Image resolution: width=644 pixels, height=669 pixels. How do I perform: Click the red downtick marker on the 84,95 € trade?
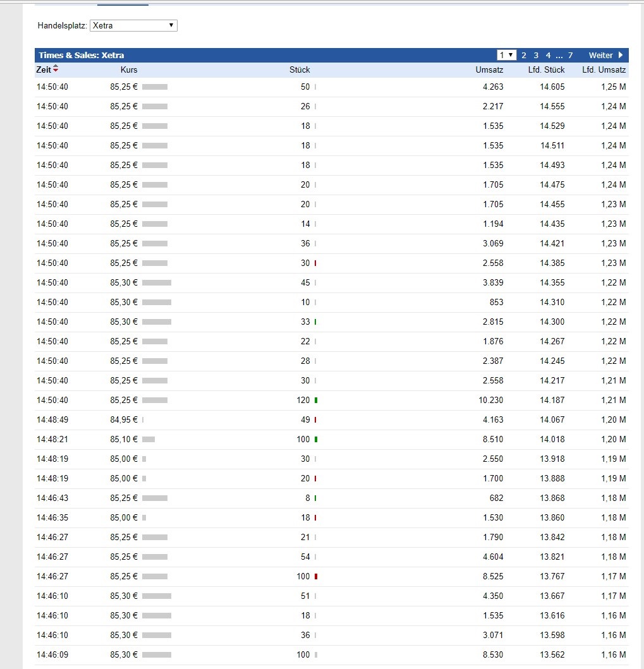pyautogui.click(x=315, y=419)
